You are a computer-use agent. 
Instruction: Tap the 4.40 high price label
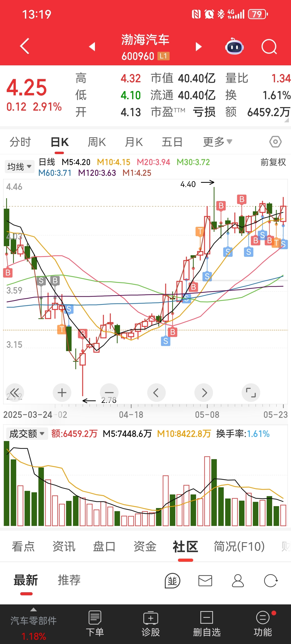[x=188, y=184]
